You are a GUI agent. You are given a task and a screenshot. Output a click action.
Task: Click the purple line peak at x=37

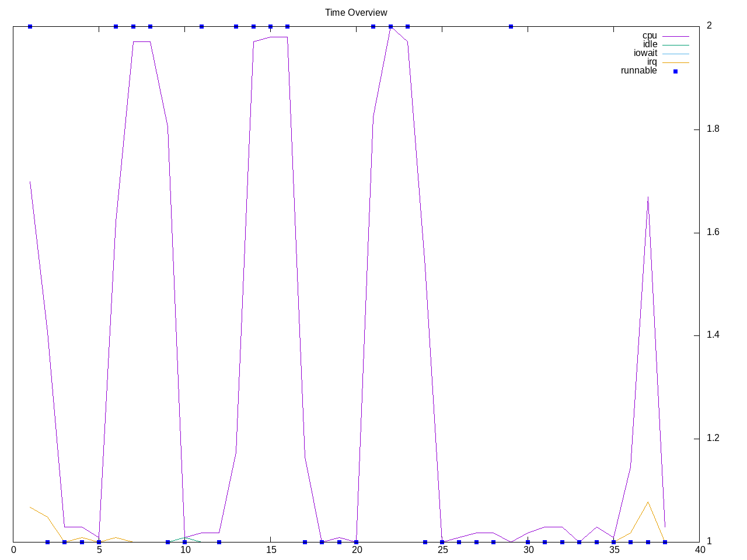[648, 197]
